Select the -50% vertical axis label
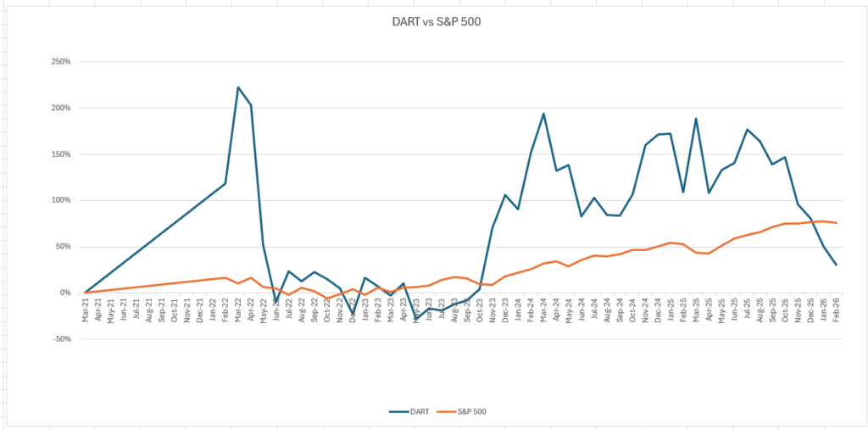868x430 pixels. tap(62, 339)
